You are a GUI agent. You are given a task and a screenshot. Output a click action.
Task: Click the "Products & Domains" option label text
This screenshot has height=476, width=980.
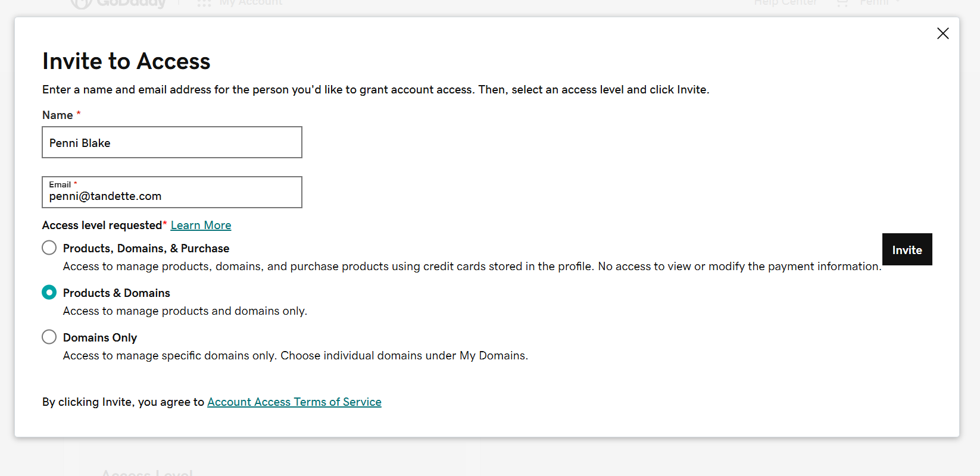[117, 293]
